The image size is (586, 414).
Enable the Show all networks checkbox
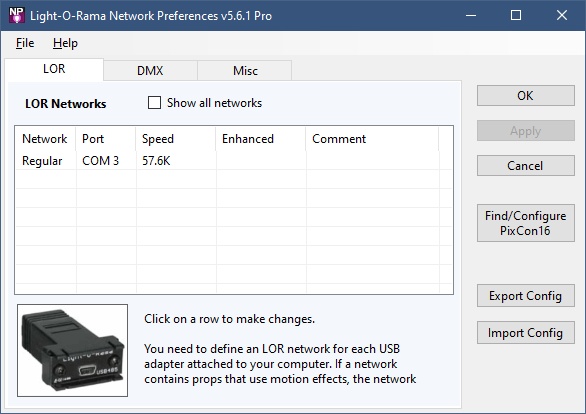tap(154, 102)
